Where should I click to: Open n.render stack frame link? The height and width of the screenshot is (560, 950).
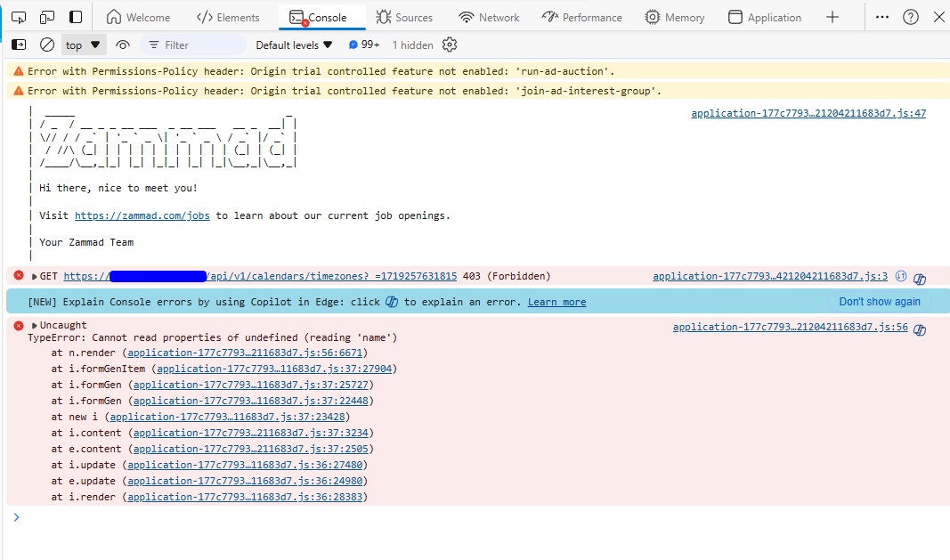245,353
